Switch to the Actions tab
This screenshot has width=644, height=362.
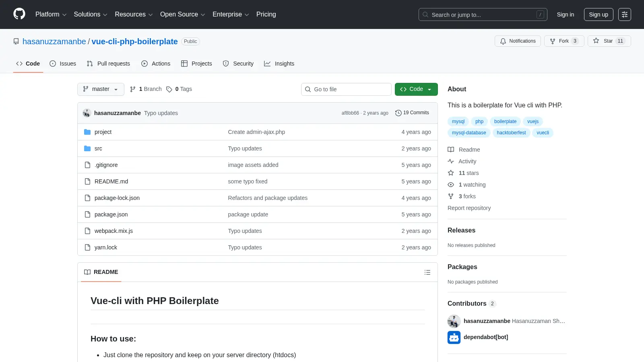[x=156, y=64]
